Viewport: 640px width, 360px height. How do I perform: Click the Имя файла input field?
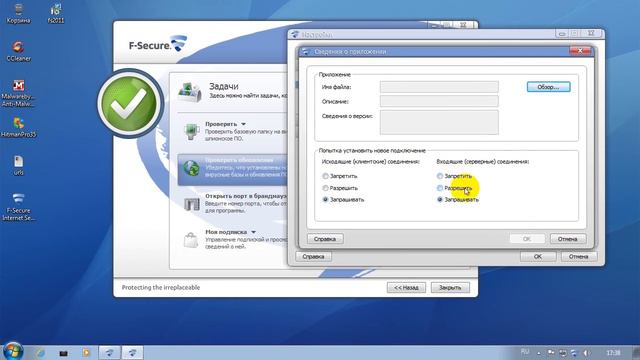pos(439,87)
